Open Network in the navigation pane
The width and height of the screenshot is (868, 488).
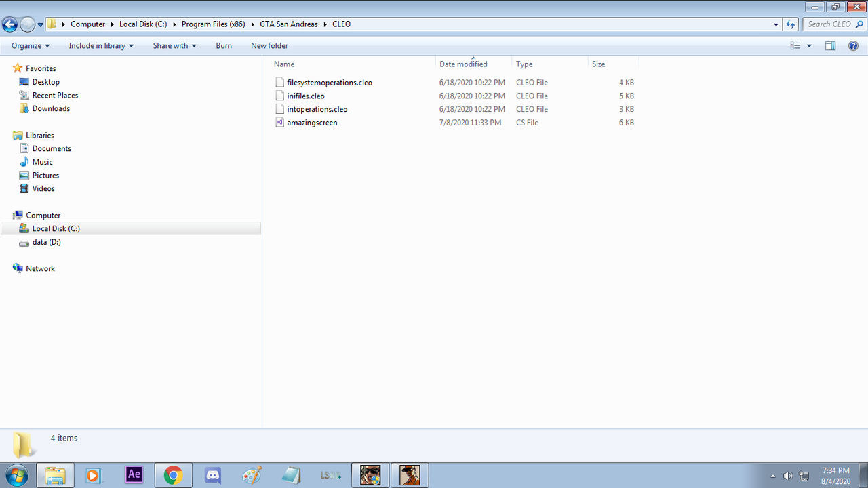pyautogui.click(x=40, y=269)
